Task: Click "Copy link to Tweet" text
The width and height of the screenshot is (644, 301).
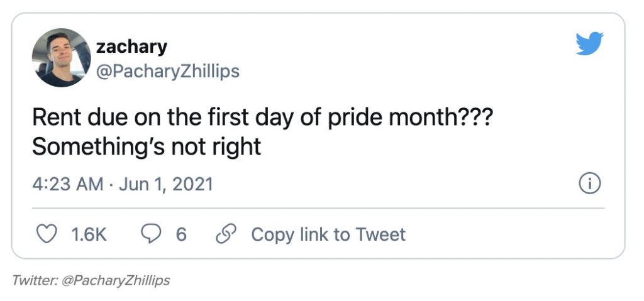Action: coord(328,234)
